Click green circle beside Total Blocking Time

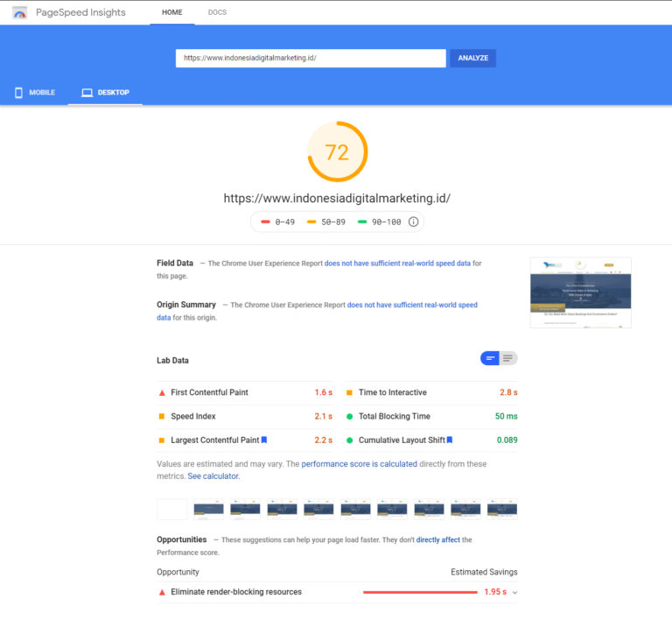(x=350, y=416)
